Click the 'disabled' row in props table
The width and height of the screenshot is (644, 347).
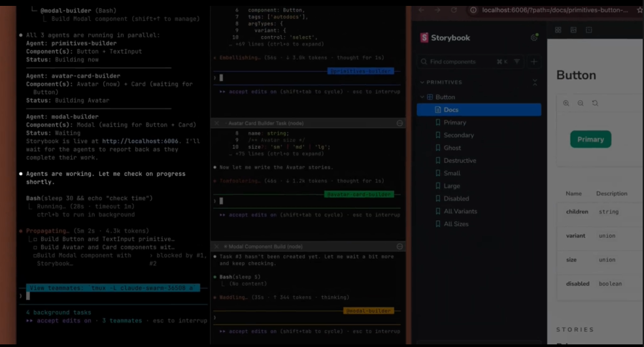[600, 284]
